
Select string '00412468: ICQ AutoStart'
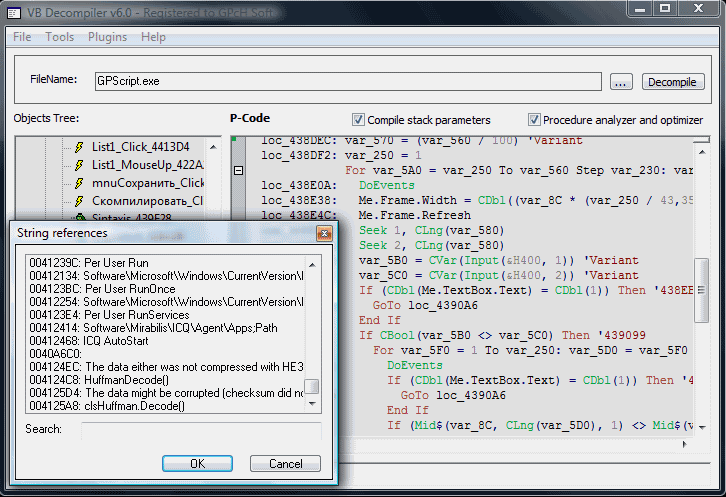point(89,341)
